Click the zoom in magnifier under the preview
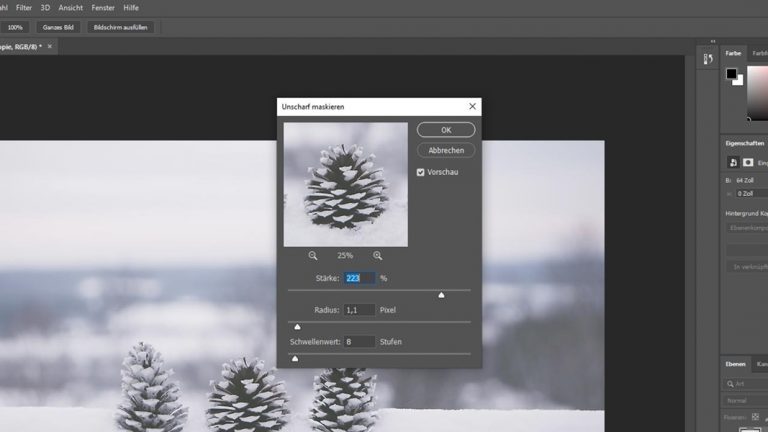 coord(377,256)
